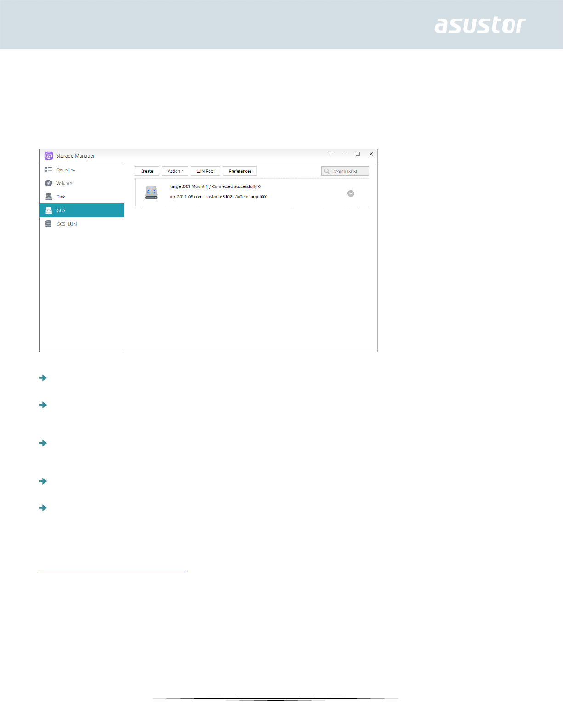
Task: Click the magnifier icon in search box
Action: coord(327,171)
